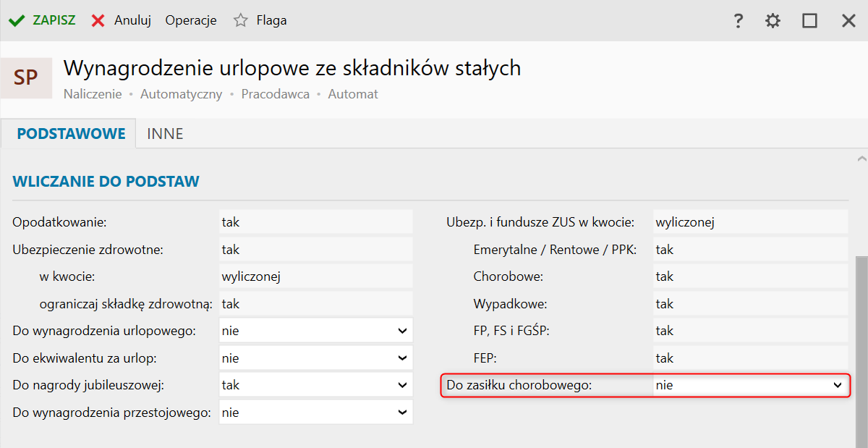Click the red Anuluj X icon

point(98,20)
